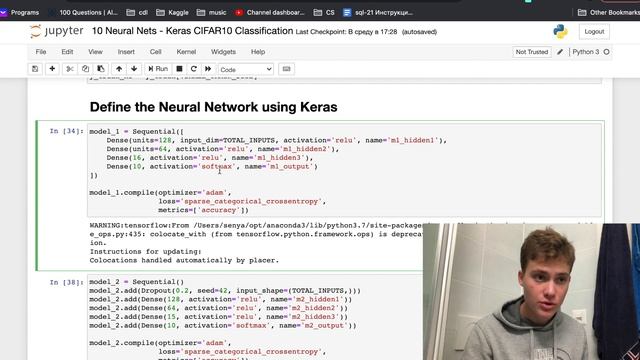640x360 pixels.
Task: Open the Edit menu
Action: (x=67, y=52)
